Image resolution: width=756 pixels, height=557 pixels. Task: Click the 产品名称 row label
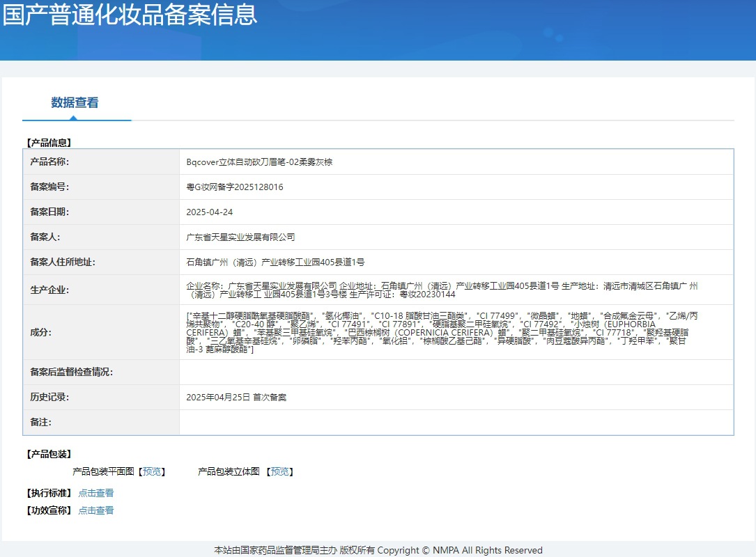pyautogui.click(x=49, y=162)
